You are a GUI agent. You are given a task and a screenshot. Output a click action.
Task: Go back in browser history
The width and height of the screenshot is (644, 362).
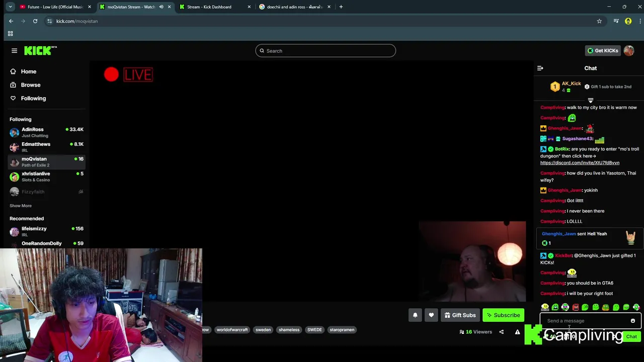coord(11,21)
